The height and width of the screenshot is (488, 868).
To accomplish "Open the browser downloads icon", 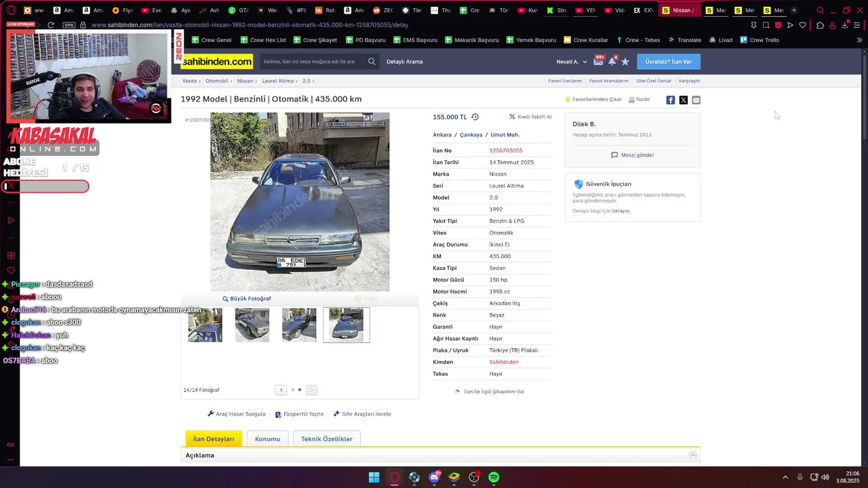I will 845,25.
